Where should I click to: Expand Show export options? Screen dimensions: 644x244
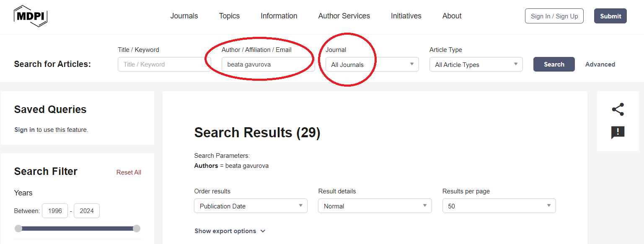(230, 231)
